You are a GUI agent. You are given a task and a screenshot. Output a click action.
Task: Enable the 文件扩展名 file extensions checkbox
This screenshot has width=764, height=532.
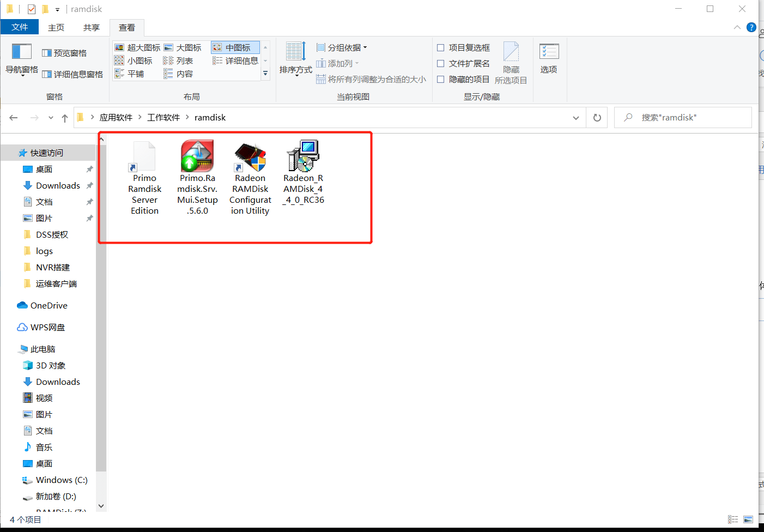pyautogui.click(x=440, y=63)
